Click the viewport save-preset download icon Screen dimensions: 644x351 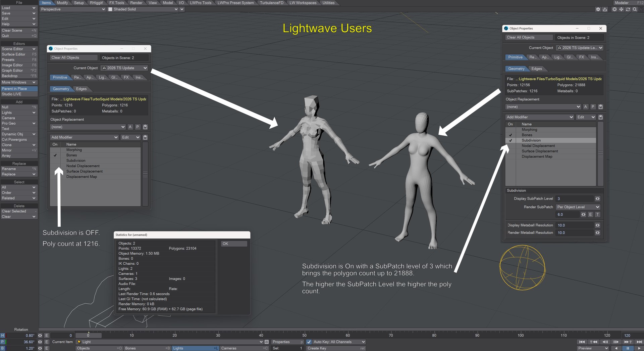(605, 9)
